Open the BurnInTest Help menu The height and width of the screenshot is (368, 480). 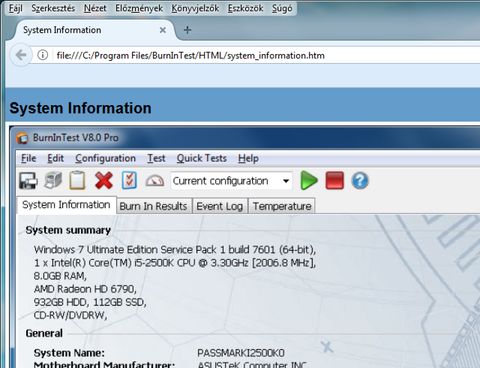[248, 158]
